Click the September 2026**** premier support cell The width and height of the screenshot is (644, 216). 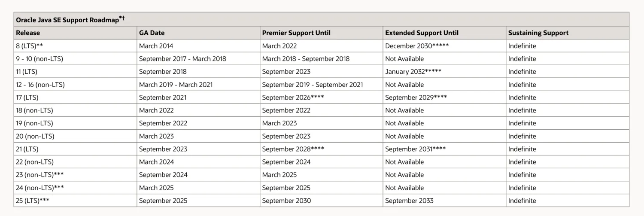coord(321,97)
